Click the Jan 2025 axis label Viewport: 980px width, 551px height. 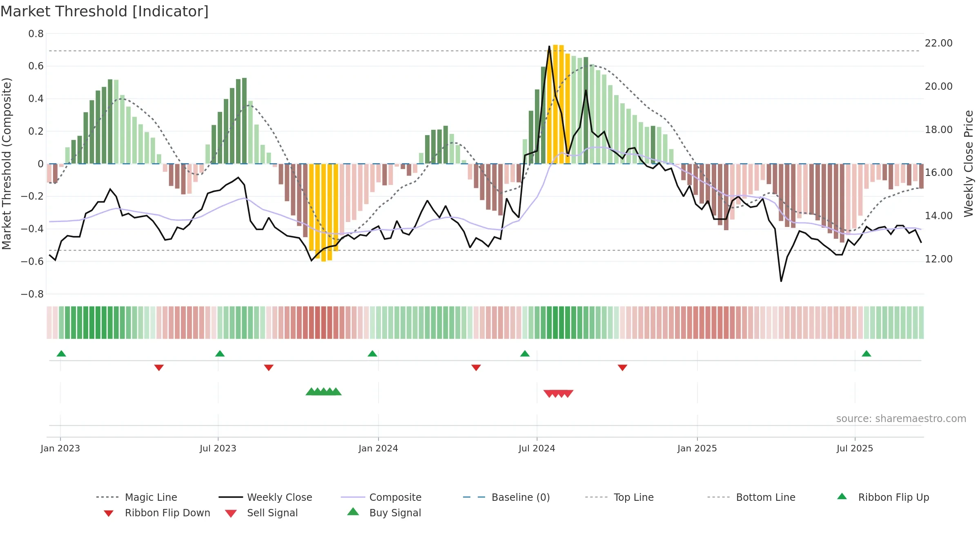(697, 448)
